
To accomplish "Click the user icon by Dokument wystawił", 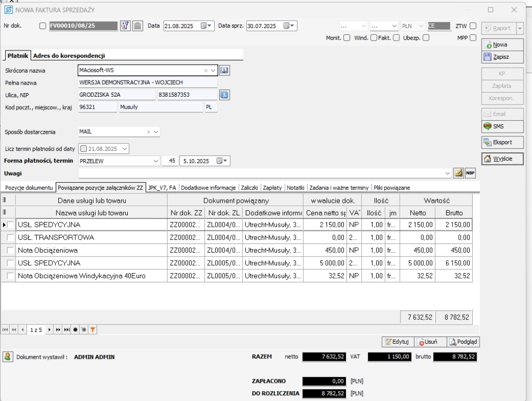I will coord(8,357).
